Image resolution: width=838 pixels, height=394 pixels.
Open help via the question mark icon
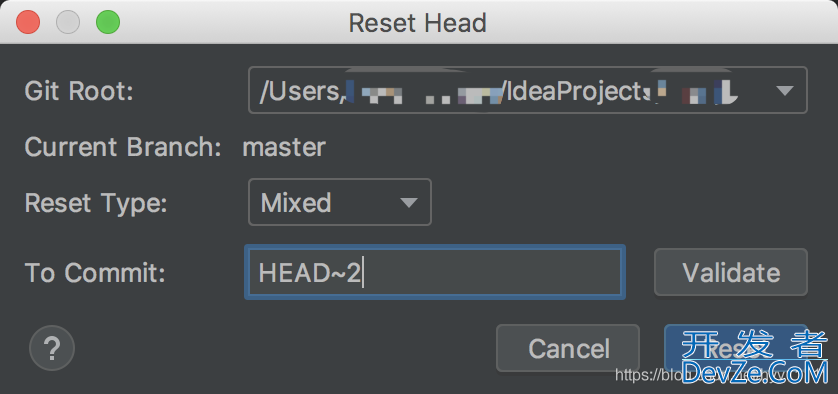(x=52, y=349)
